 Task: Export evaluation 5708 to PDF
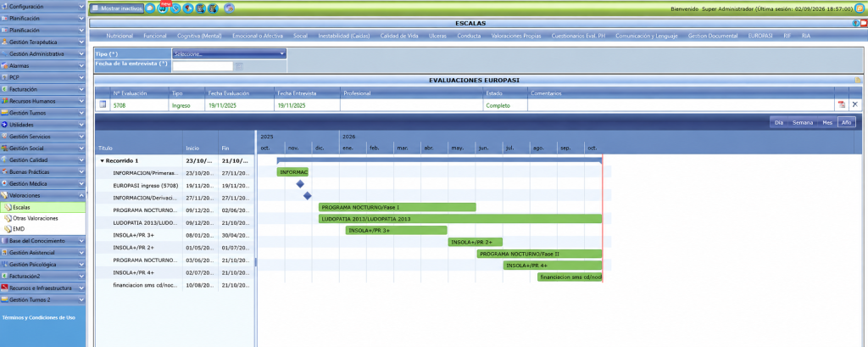tap(842, 104)
